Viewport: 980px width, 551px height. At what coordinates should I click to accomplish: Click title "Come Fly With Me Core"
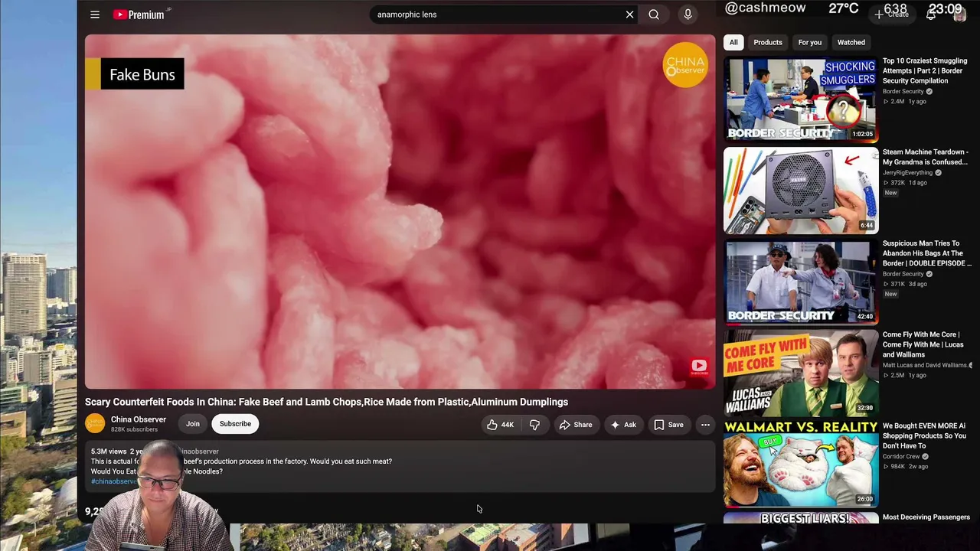[x=923, y=344]
